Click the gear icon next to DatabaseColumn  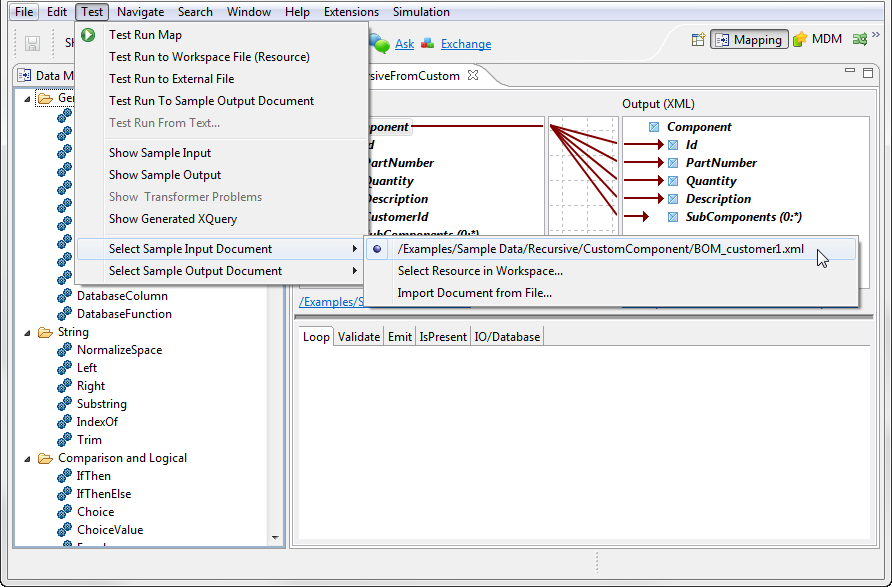(65, 296)
